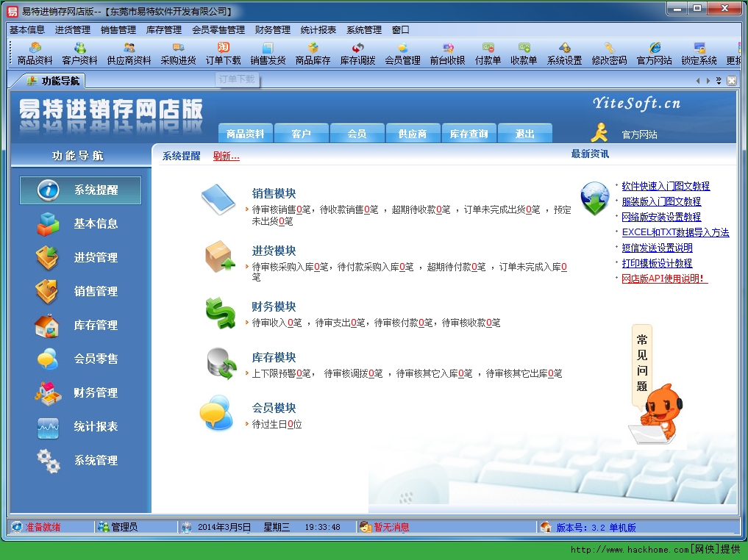748x560 pixels.
Task: Click 锁定系统 toolbar icon
Action: tap(699, 54)
